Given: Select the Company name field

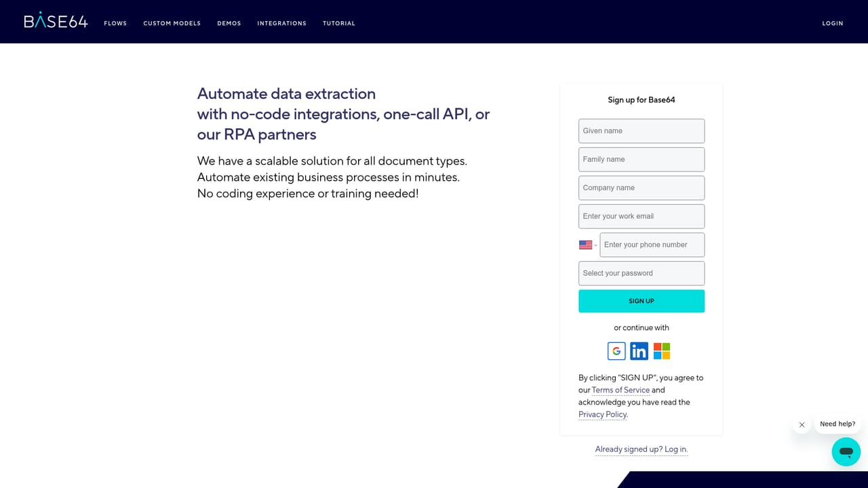Looking at the screenshot, I should coord(642,188).
